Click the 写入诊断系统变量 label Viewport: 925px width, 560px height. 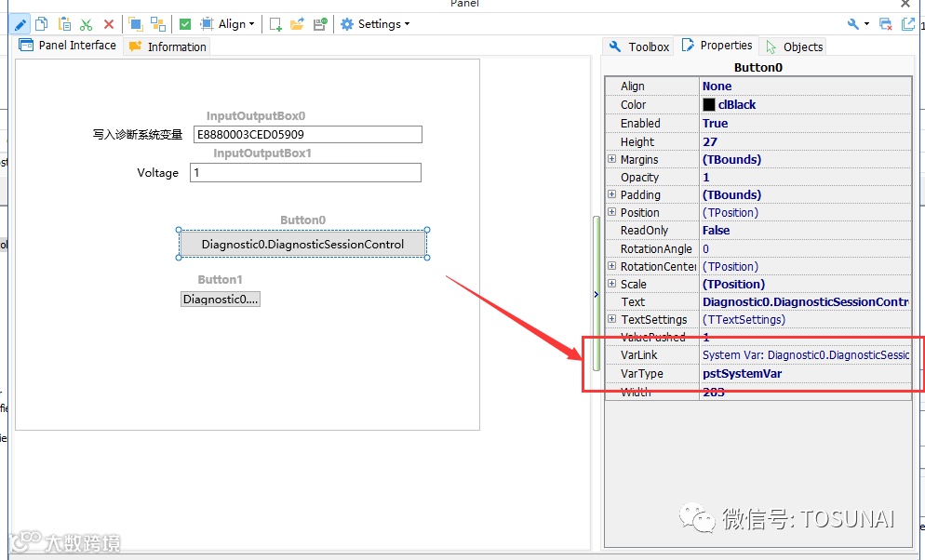[138, 134]
